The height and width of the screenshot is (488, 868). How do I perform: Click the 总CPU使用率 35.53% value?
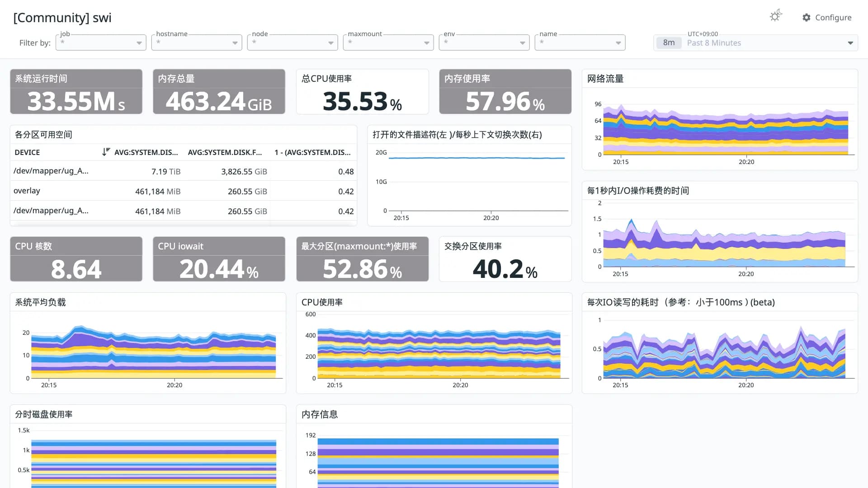(362, 101)
